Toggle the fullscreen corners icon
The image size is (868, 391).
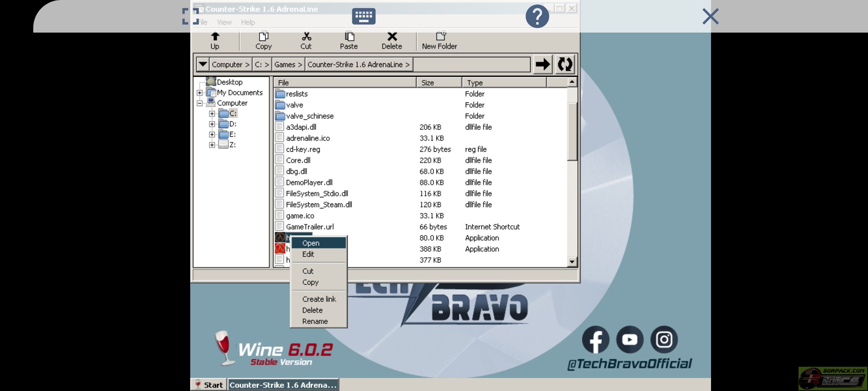pyautogui.click(x=190, y=16)
